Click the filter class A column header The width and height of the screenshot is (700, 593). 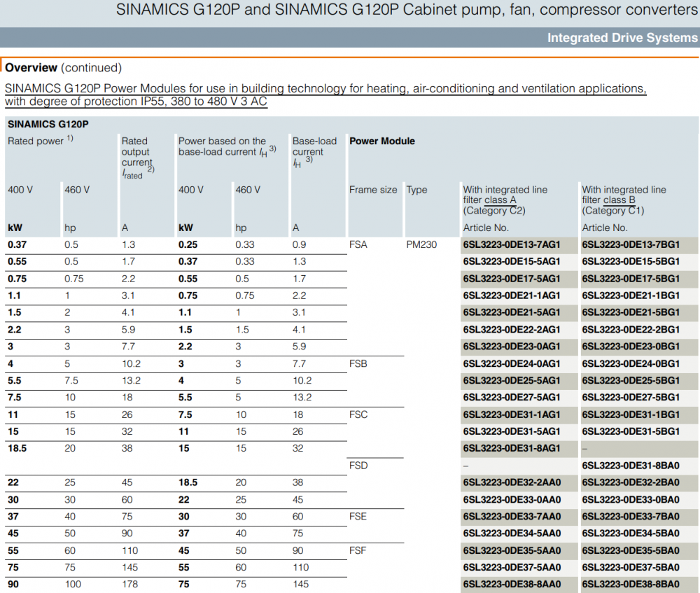pyautogui.click(x=505, y=200)
